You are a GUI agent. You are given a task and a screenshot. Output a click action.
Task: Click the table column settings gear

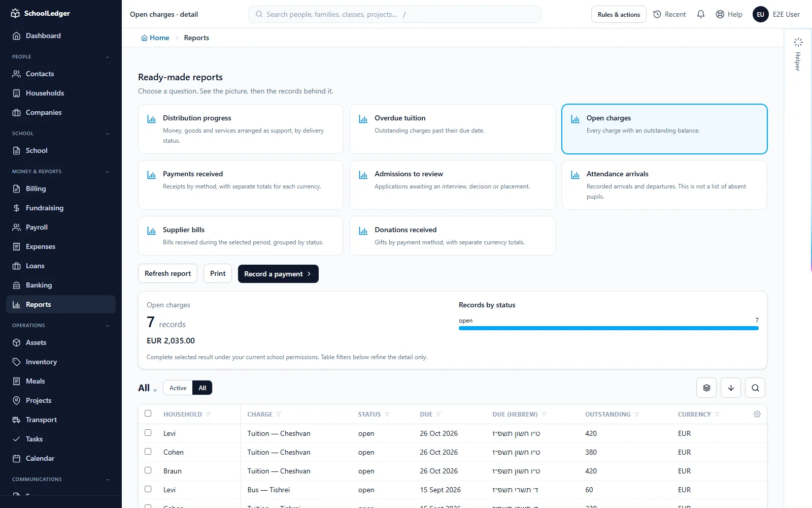757,414
